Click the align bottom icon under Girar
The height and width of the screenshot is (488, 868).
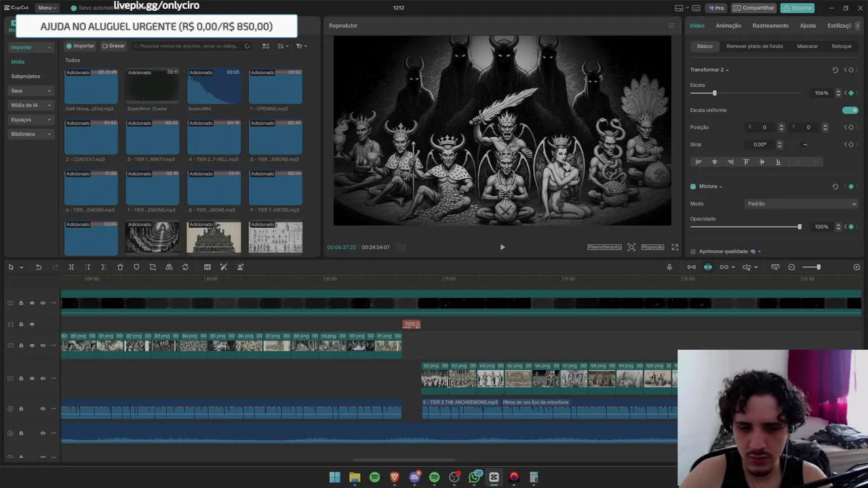[x=778, y=162]
